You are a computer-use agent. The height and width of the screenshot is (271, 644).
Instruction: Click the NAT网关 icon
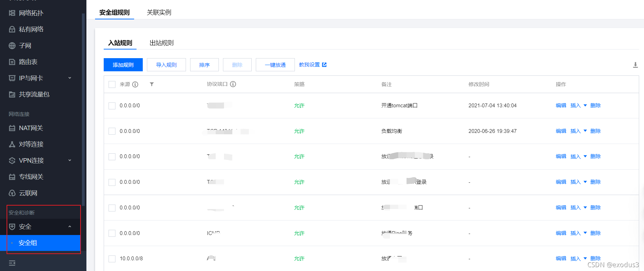12,128
